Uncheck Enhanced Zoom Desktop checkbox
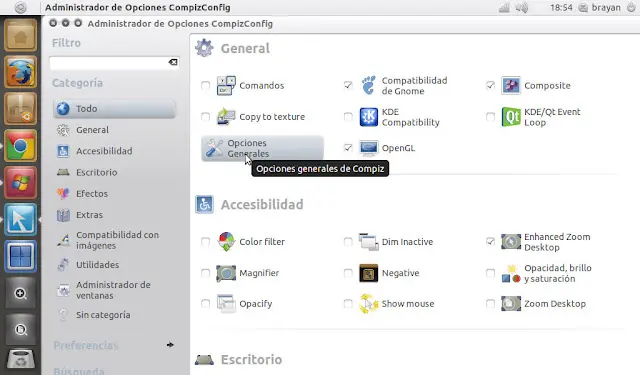The image size is (640, 375). (490, 242)
